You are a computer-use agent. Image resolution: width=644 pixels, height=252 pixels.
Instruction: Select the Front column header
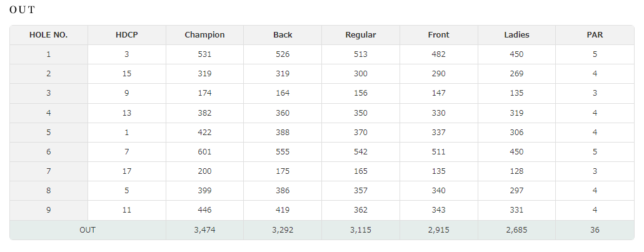click(x=439, y=35)
